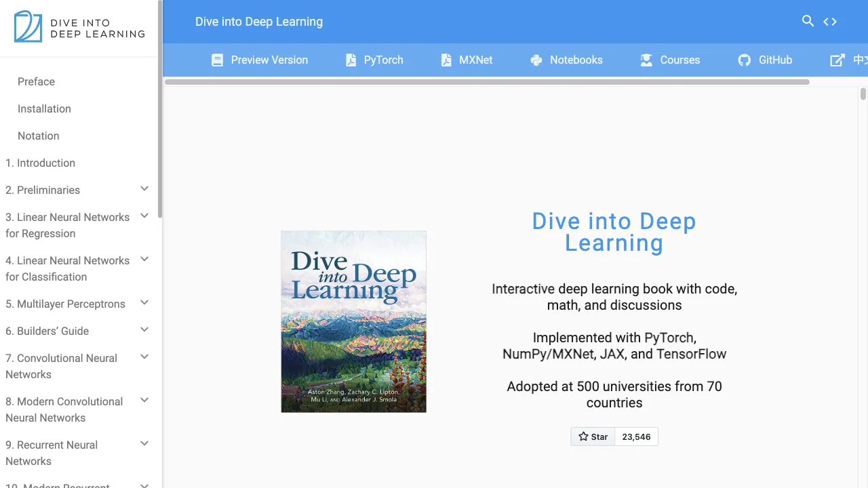Click the book icon beside Preview Version
This screenshot has height=488, width=868.
click(217, 60)
